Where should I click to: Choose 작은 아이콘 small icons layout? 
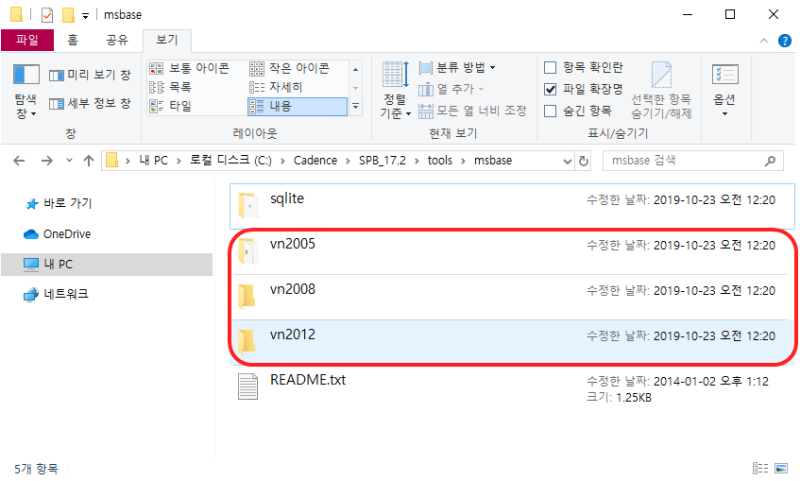click(290, 68)
